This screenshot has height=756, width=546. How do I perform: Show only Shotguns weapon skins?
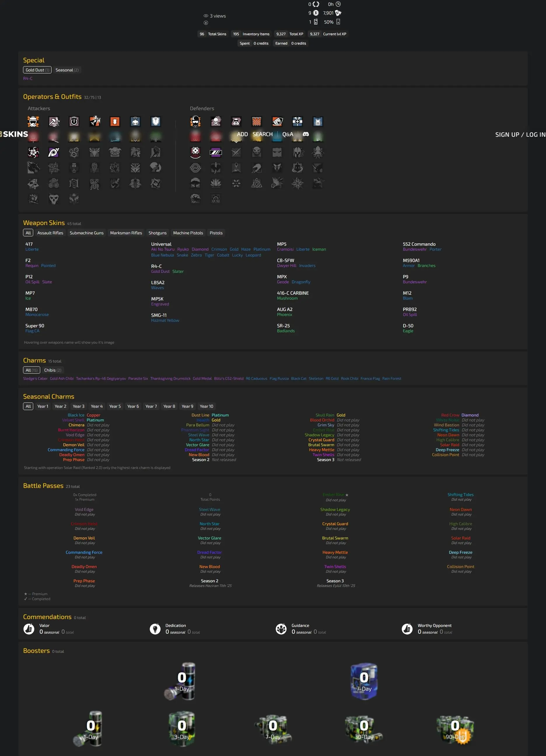(157, 233)
